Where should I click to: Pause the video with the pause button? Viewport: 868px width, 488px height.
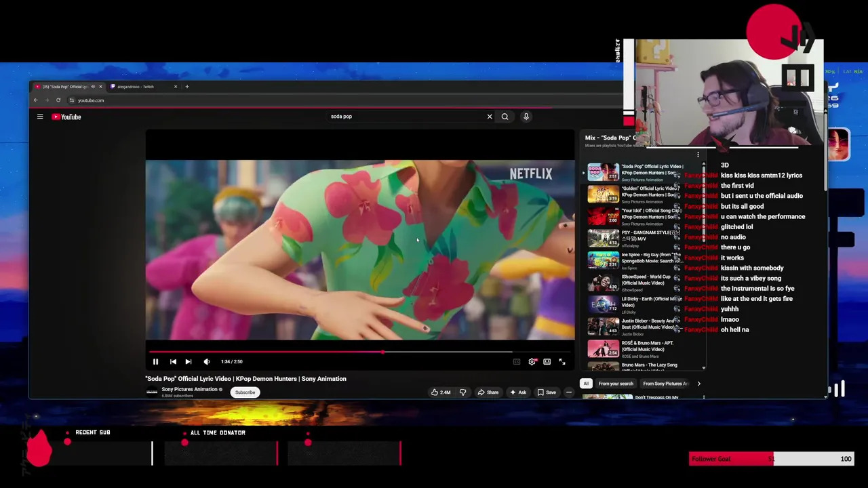click(x=155, y=362)
